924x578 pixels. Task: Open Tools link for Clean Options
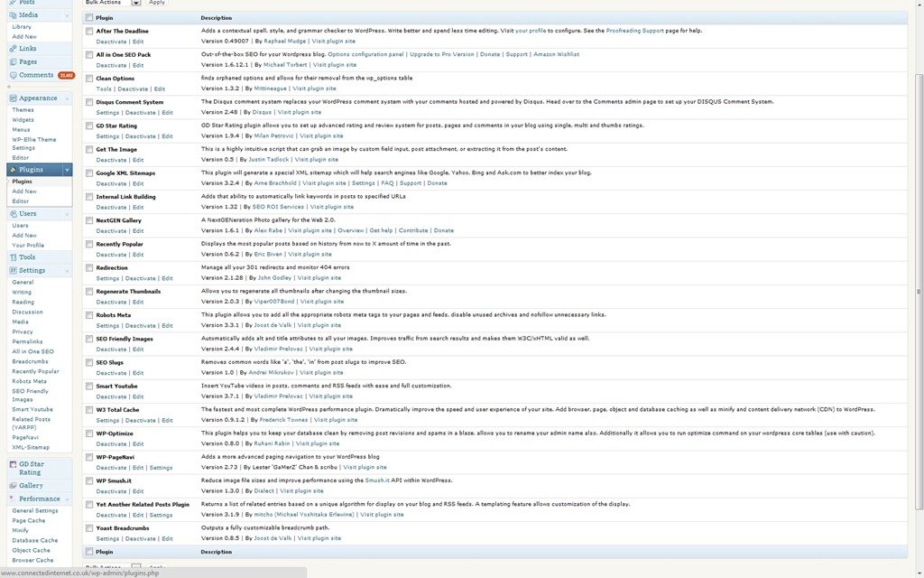[x=104, y=89]
